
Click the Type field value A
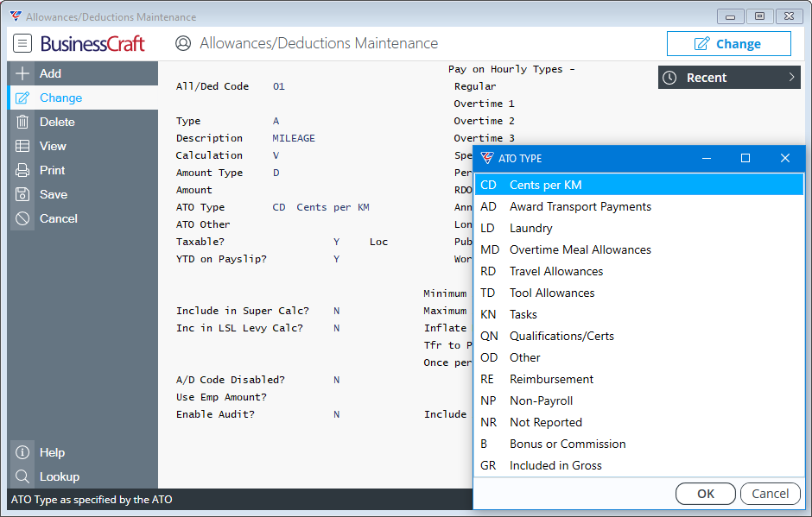(x=276, y=121)
